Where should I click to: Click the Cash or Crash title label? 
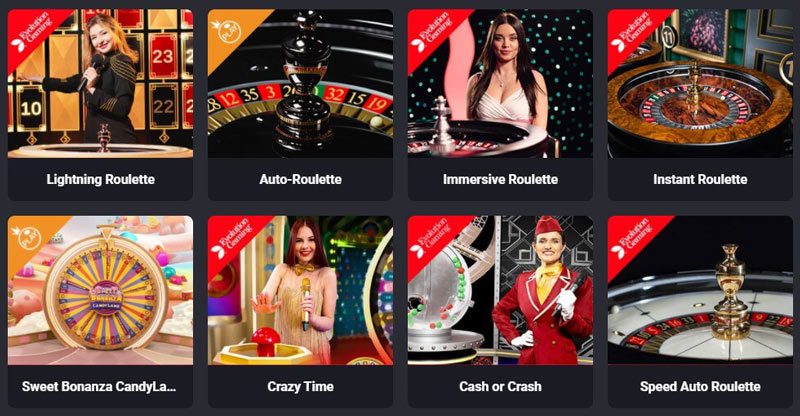tap(501, 386)
